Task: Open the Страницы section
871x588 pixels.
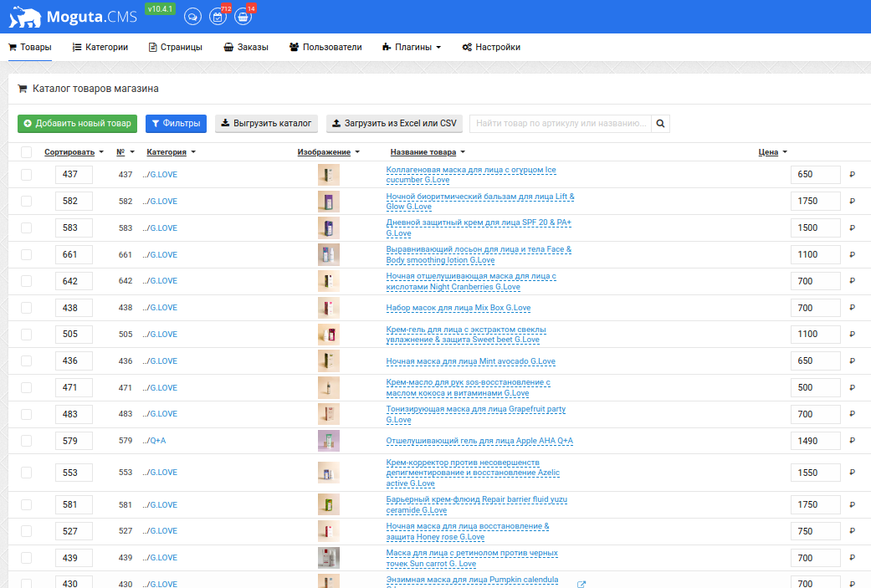Action: (176, 47)
